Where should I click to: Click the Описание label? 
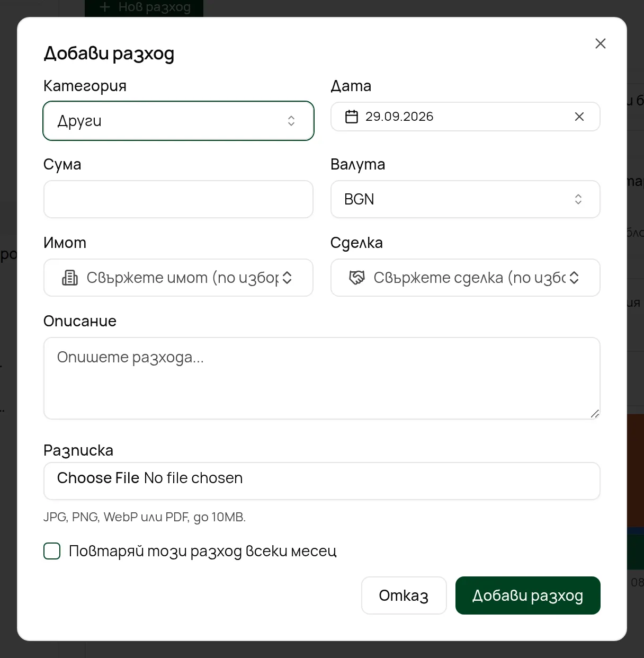[80, 321]
